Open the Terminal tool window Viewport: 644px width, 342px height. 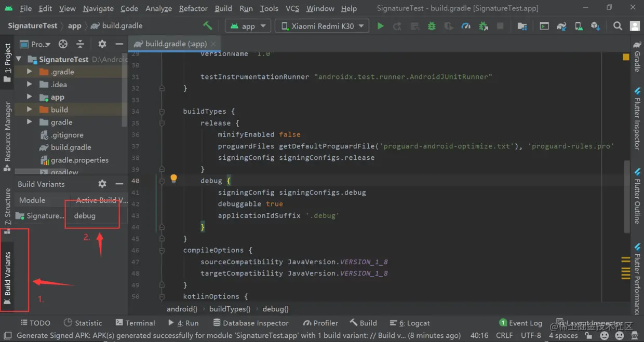click(x=135, y=323)
